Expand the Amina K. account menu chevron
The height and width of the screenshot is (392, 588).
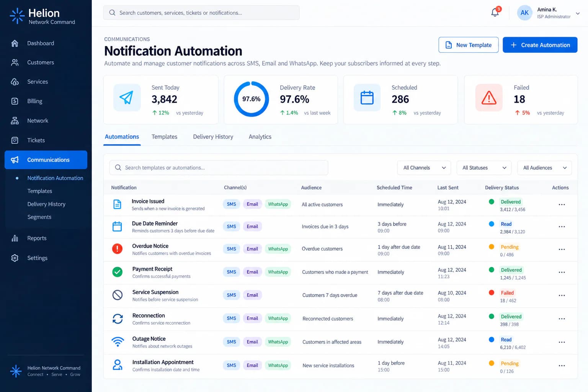[x=578, y=13]
